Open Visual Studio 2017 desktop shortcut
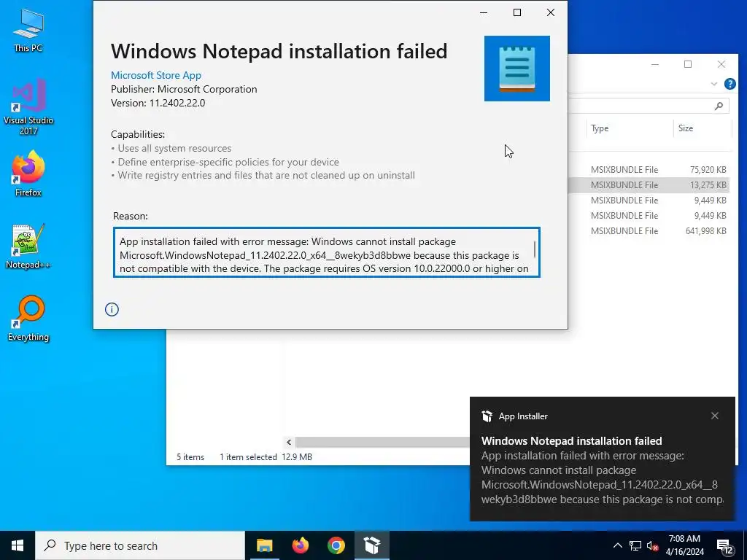The image size is (747, 560). coord(28,106)
